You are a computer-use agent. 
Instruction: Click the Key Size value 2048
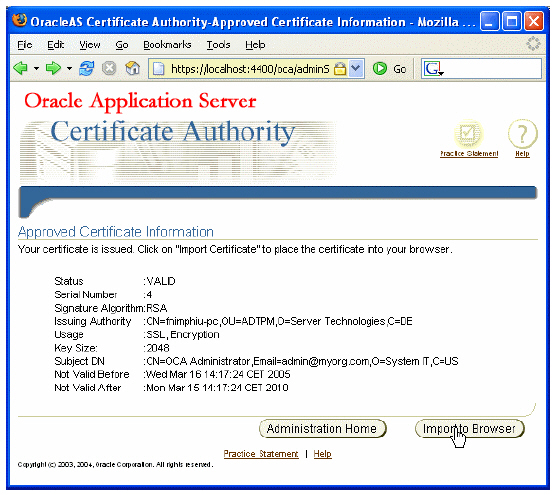[x=158, y=348]
